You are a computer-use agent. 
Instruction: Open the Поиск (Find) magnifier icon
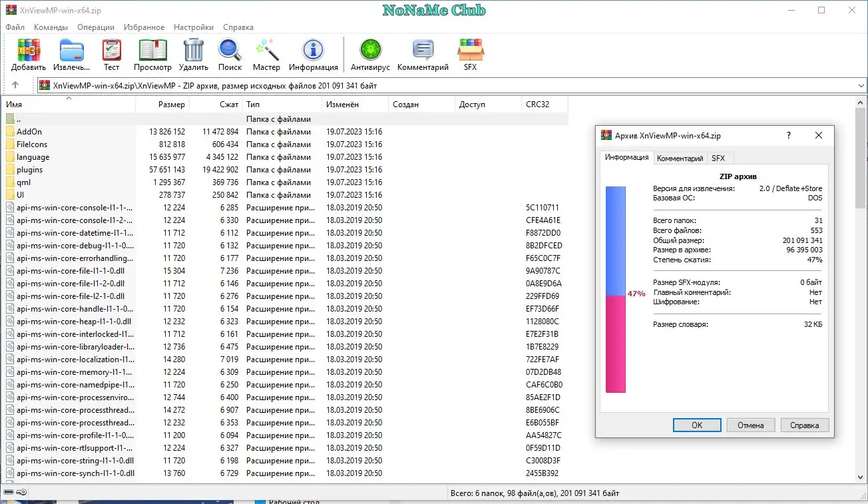pyautogui.click(x=230, y=50)
